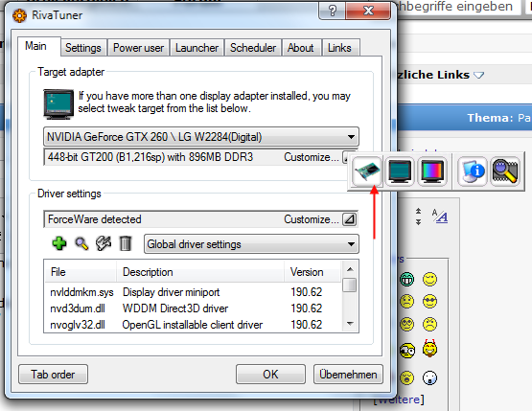The height and width of the screenshot is (411, 532).
Task: Click the monitor image in Target adapter group
Action: pyautogui.click(x=58, y=104)
